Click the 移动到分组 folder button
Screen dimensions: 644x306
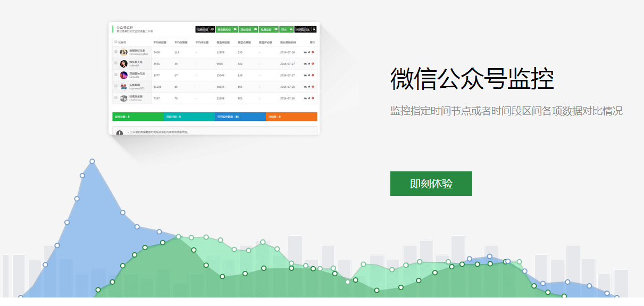pos(227,29)
